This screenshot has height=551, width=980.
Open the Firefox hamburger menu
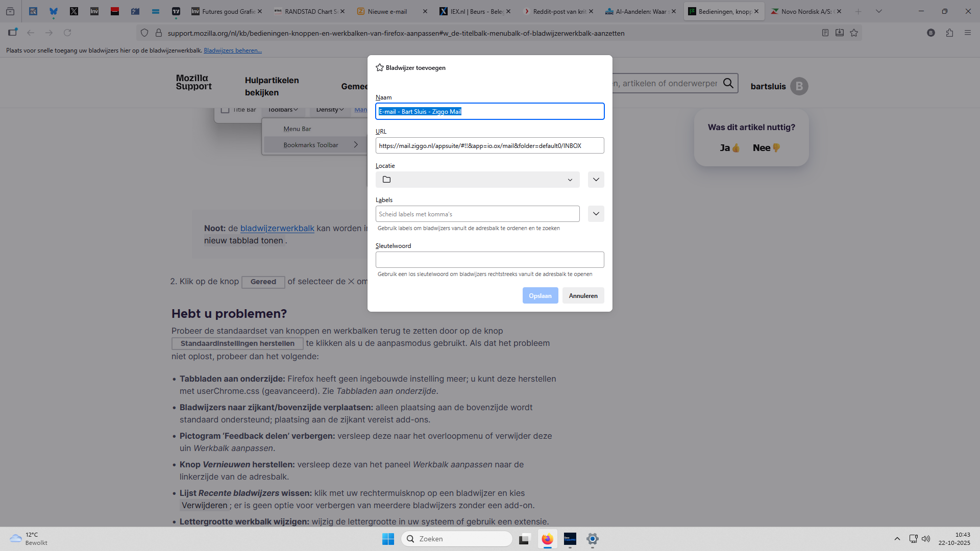click(968, 33)
